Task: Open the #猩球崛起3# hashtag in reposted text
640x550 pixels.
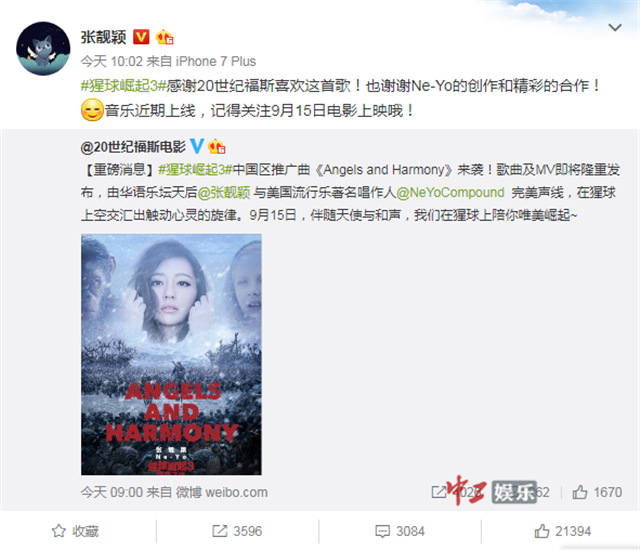Action: [x=195, y=169]
